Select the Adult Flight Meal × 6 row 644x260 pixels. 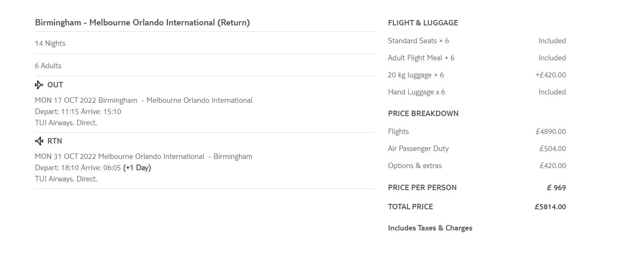pyautogui.click(x=421, y=58)
